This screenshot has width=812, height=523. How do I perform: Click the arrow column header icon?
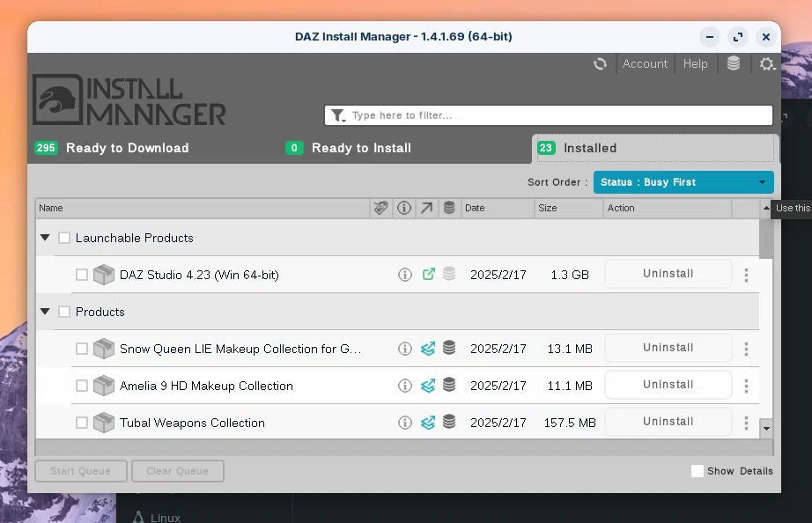coord(427,208)
